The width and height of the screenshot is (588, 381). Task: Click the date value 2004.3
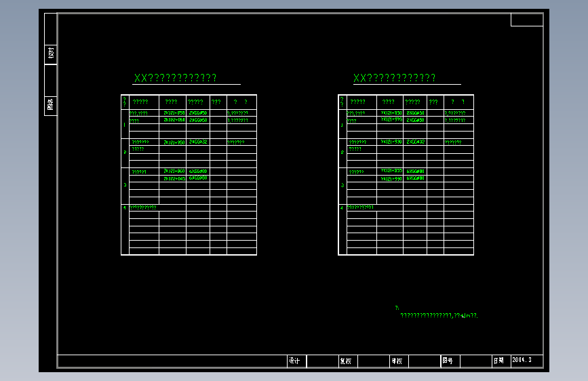tap(522, 359)
